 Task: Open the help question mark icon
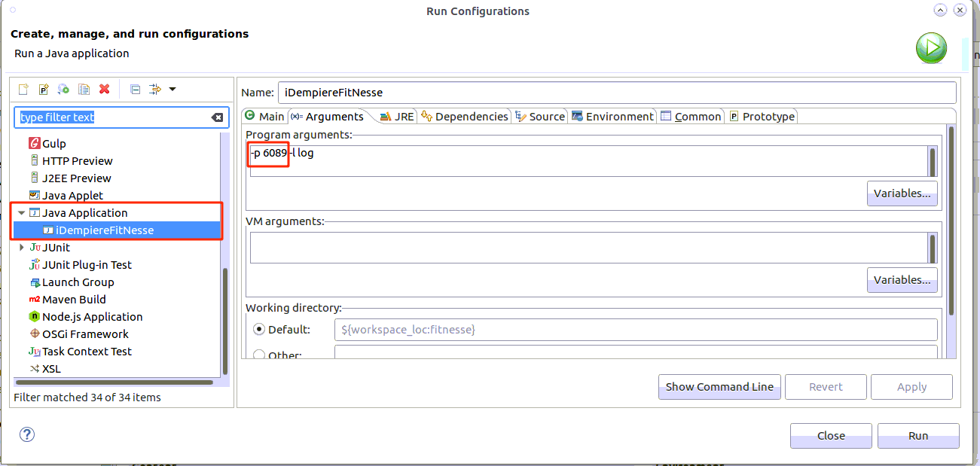27,434
